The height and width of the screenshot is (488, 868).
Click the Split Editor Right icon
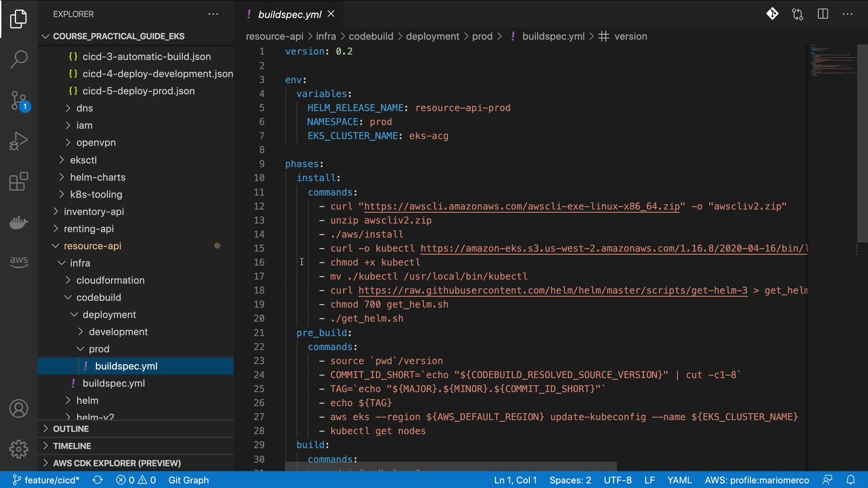tap(823, 14)
